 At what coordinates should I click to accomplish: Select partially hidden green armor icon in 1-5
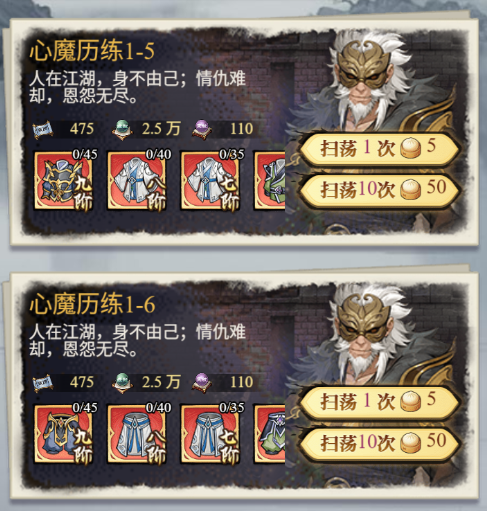[270, 180]
